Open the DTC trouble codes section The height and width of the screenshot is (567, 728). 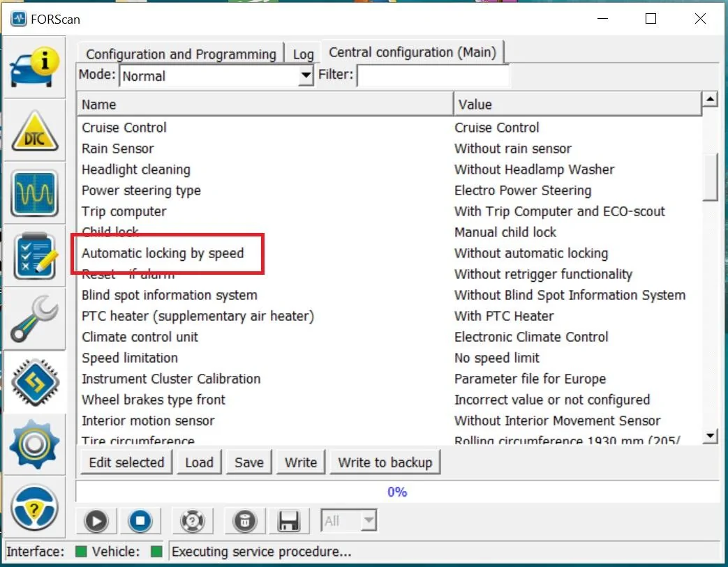pos(35,131)
